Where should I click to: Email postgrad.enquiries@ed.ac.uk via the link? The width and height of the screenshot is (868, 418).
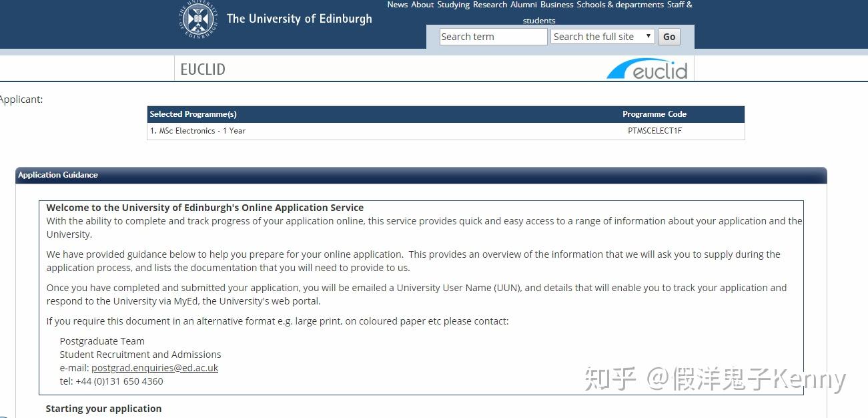tap(154, 367)
